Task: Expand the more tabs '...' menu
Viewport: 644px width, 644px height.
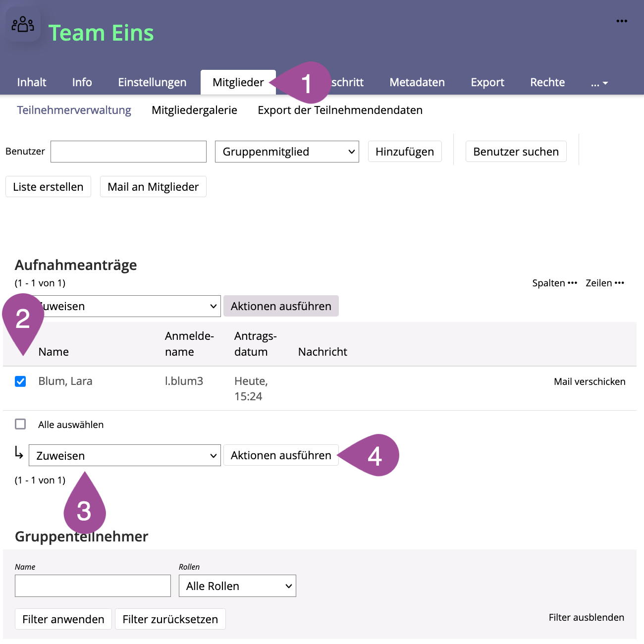Action: (599, 83)
